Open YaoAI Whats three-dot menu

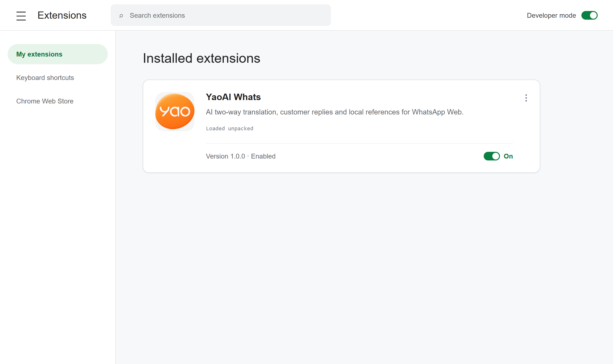526,98
